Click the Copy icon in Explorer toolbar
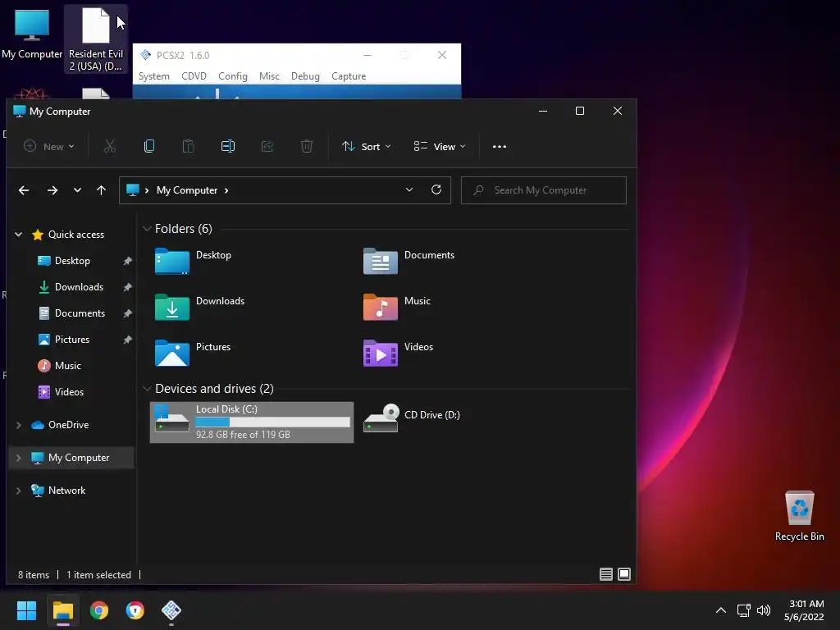840x630 pixels. (149, 146)
